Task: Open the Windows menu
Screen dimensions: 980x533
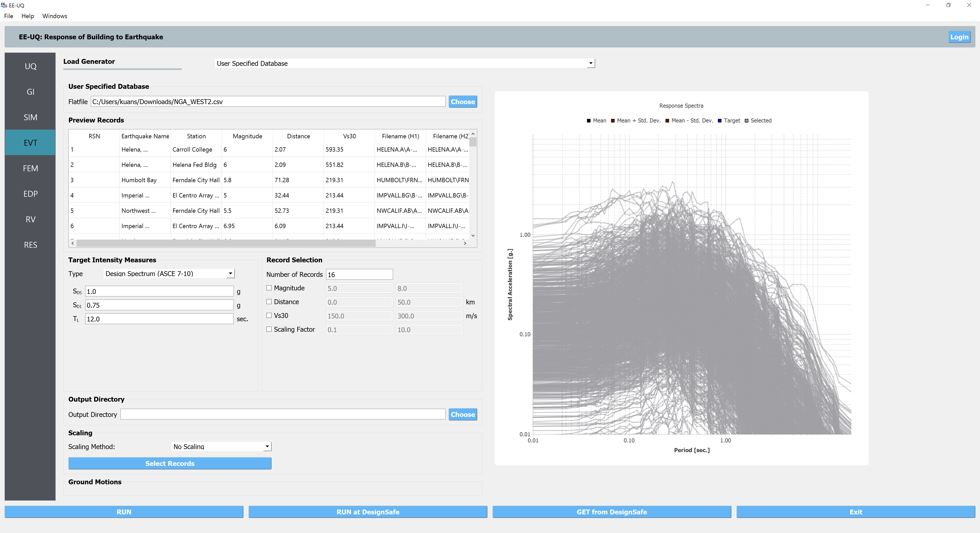Action: [x=54, y=16]
